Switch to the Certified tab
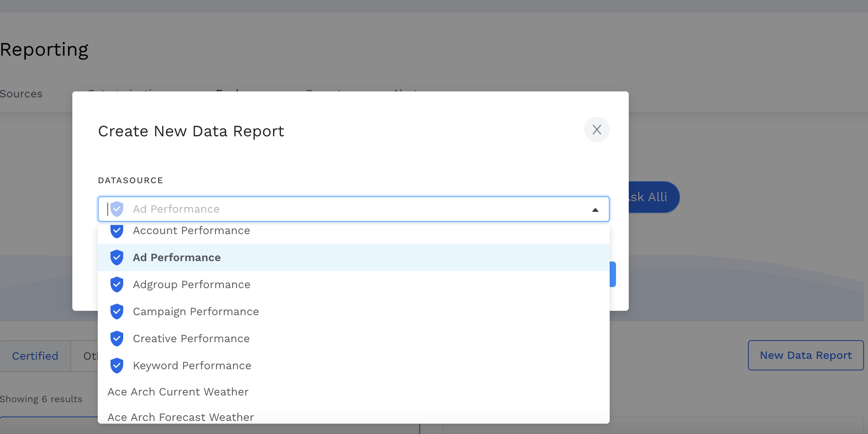 (35, 356)
